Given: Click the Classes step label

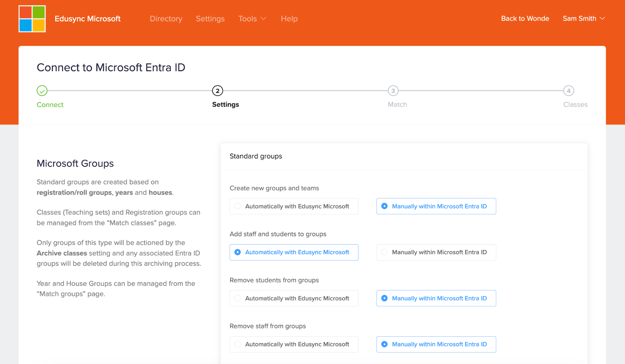Looking at the screenshot, I should 575,105.
